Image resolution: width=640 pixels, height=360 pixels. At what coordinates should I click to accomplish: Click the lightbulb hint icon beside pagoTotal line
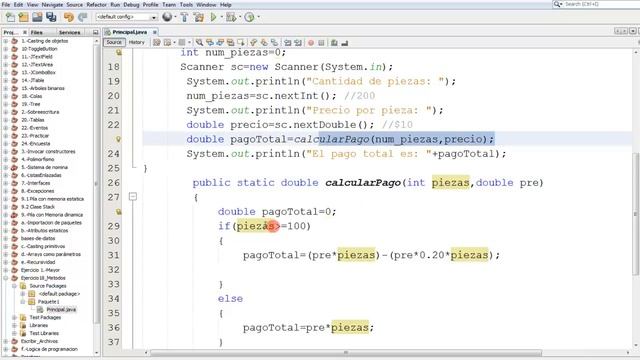tap(118, 139)
